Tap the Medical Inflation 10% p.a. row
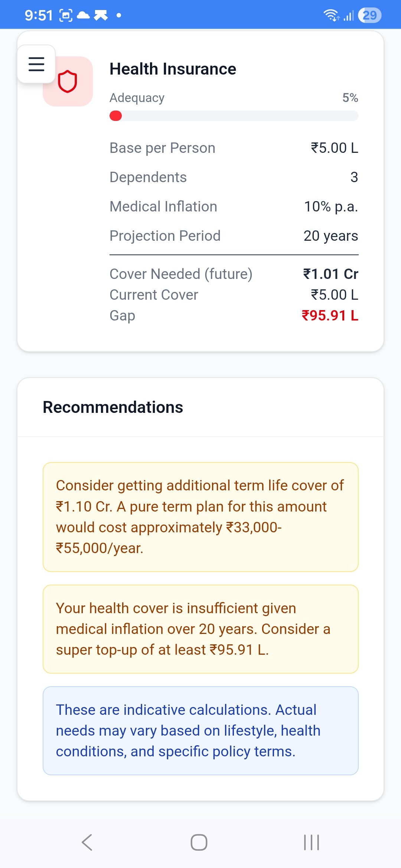Screen dimensions: 401x868 pyautogui.click(x=234, y=207)
